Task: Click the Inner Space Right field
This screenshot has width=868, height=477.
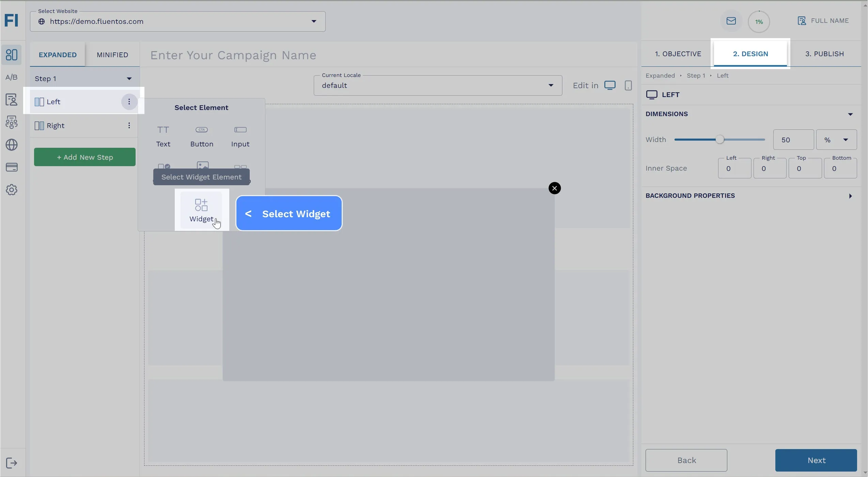Action: tap(770, 169)
